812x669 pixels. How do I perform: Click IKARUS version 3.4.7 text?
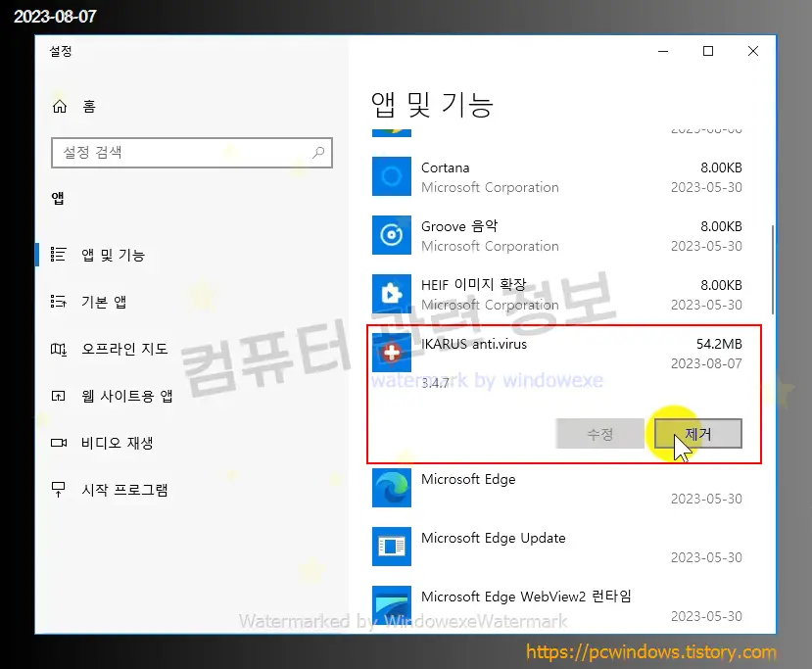pyautogui.click(x=435, y=383)
